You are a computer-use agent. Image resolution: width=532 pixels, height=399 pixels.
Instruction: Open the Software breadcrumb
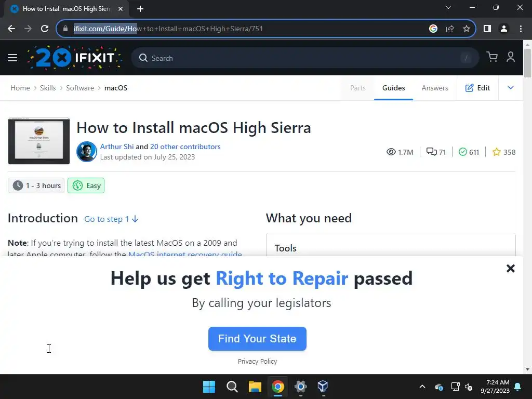[79, 88]
